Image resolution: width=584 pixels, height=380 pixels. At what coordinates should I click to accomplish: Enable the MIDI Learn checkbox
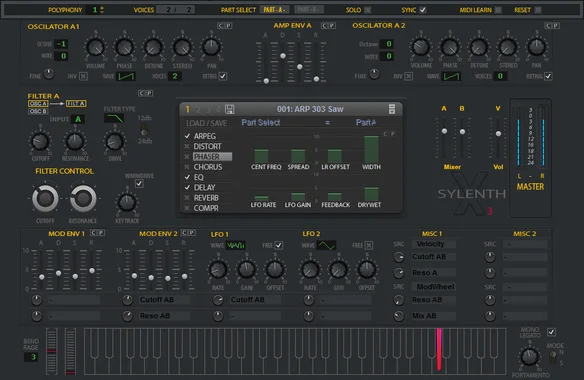498,10
